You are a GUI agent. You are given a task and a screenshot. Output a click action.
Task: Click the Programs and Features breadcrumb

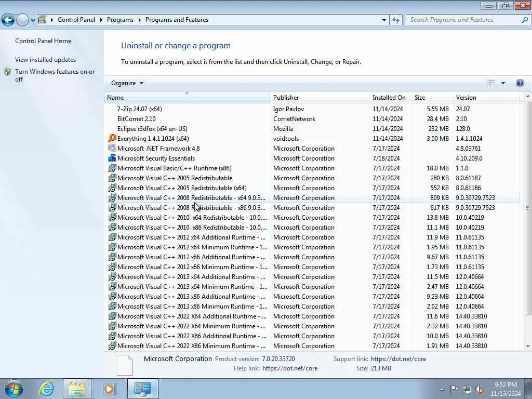[x=177, y=20]
